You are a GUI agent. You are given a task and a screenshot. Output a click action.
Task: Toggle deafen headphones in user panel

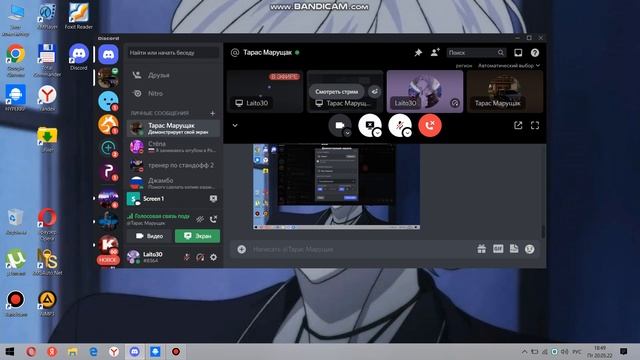[x=200, y=257]
